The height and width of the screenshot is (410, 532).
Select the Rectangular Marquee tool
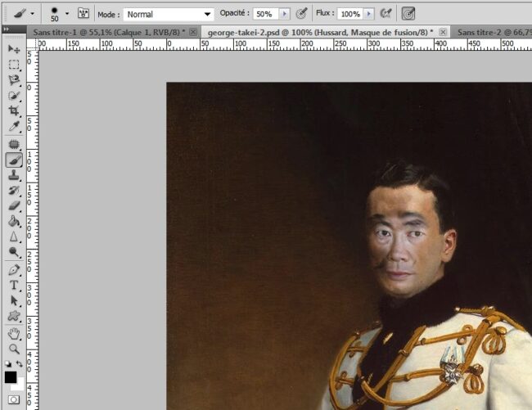pyautogui.click(x=14, y=65)
